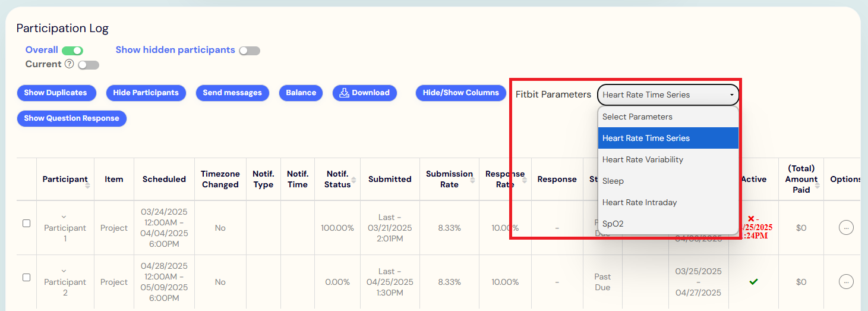
Task: Click the Submission Rate column header
Action: tap(449, 179)
